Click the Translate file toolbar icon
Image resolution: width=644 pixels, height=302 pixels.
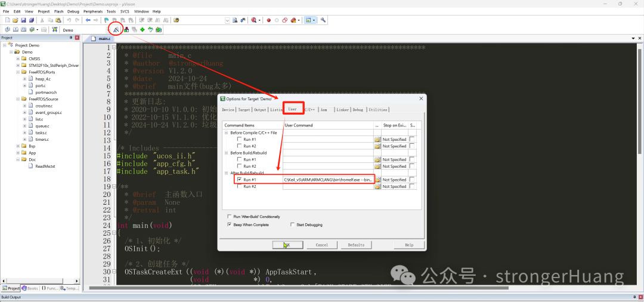point(7,30)
